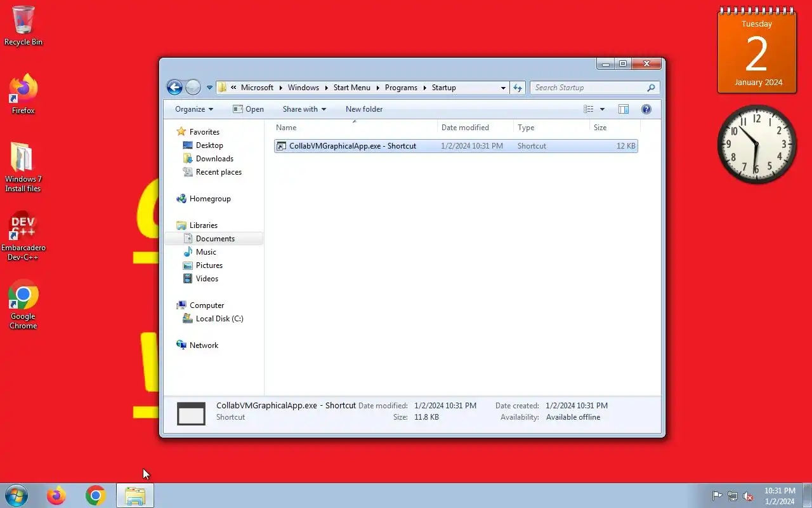Viewport: 812px width, 508px height.
Task: Refresh the Startup folder view
Action: tap(518, 88)
